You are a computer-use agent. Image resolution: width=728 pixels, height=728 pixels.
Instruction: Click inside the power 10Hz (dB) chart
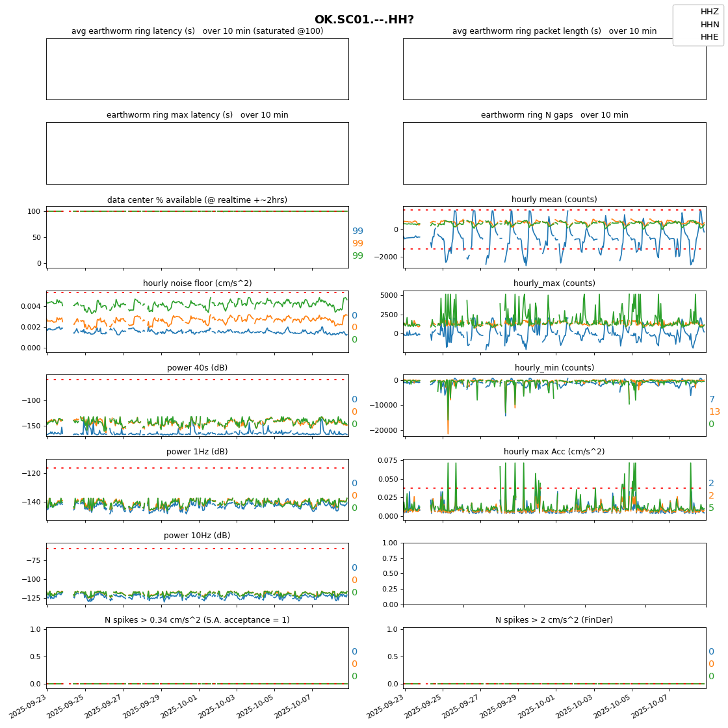point(197,573)
